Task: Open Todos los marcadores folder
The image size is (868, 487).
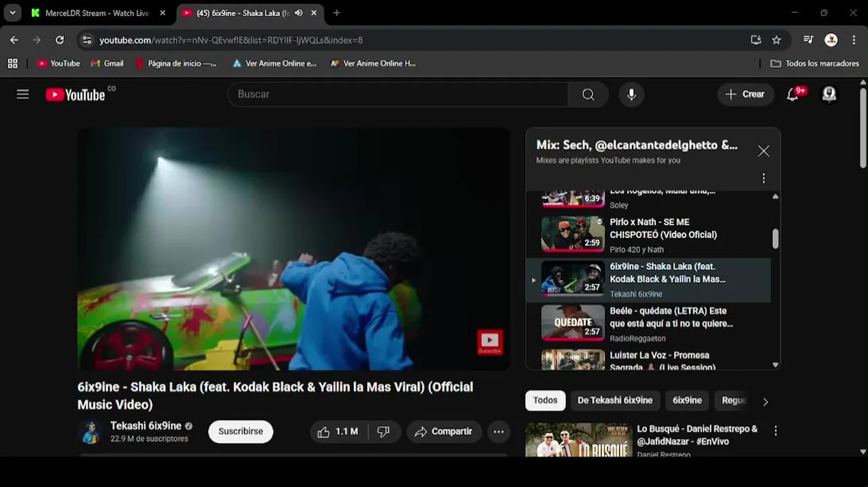Action: 815,64
